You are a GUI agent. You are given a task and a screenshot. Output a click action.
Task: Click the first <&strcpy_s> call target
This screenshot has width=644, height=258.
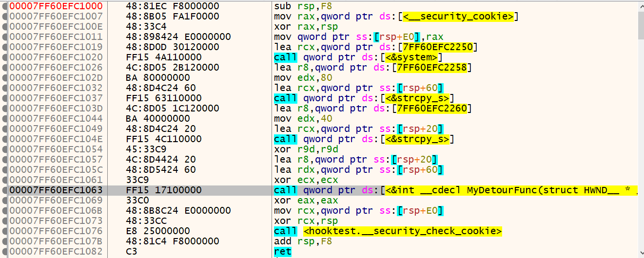pyautogui.click(x=418, y=98)
